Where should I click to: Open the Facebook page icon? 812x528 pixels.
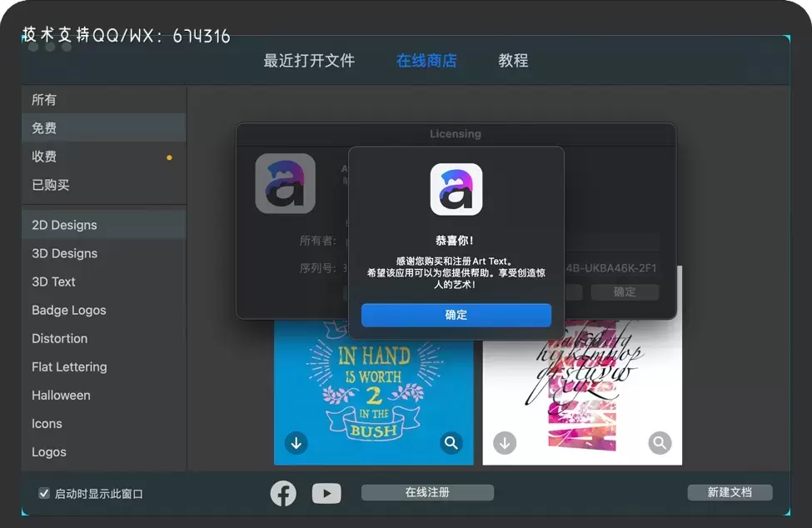click(x=283, y=493)
